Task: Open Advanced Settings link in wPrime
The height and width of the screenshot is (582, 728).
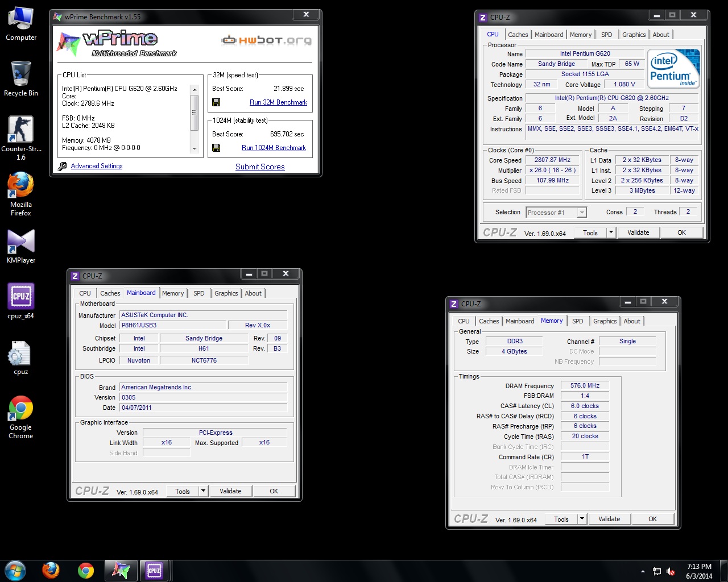Action: (97, 166)
